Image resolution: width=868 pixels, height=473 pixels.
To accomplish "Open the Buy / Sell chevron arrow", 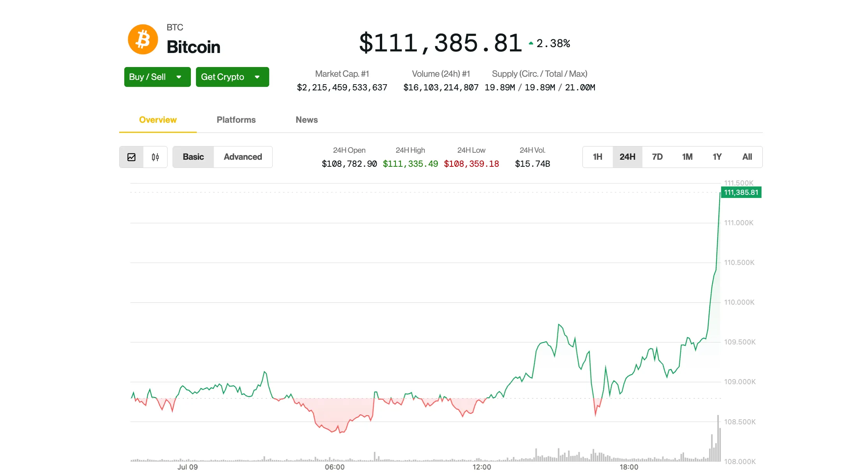I will (x=179, y=77).
